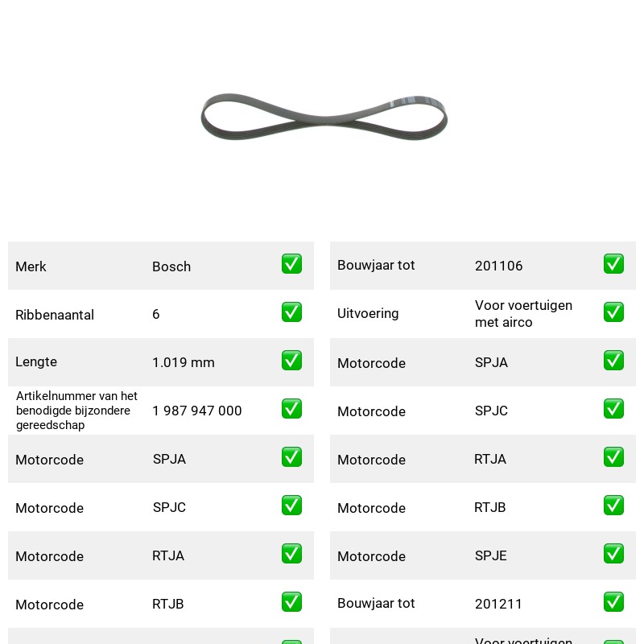
Task: Click the checkmark beside right-column Motorcode RTJA
Action: [613, 457]
